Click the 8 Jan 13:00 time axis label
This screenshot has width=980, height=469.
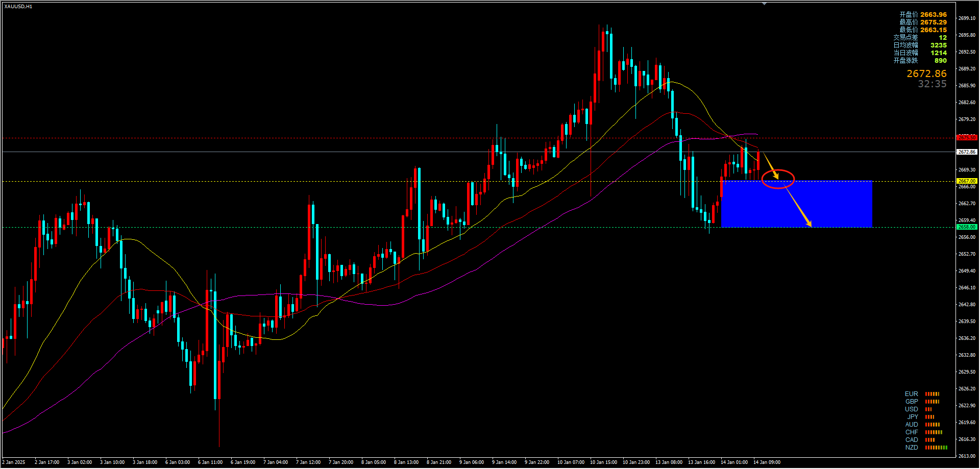(406, 462)
